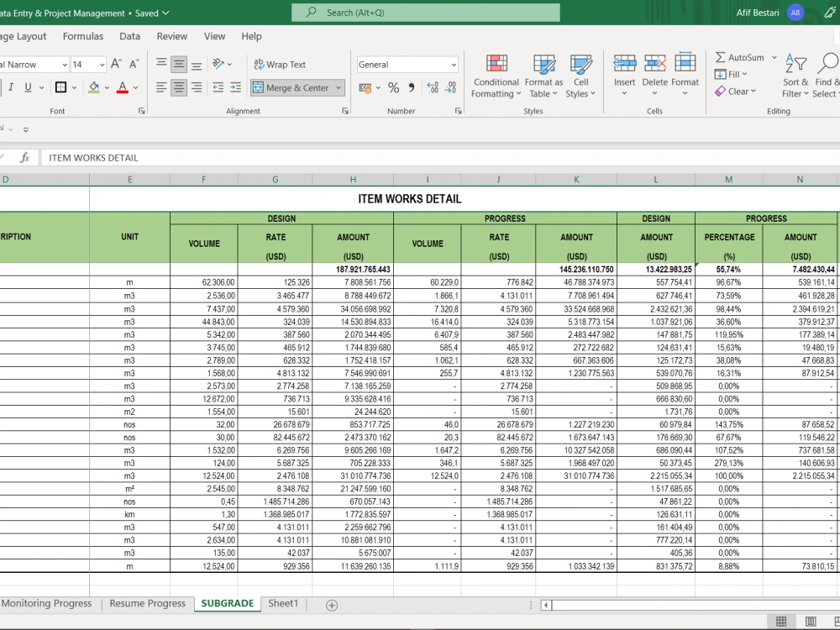Image resolution: width=840 pixels, height=630 pixels.
Task: Click the insert function fx icon
Action: [x=24, y=158]
